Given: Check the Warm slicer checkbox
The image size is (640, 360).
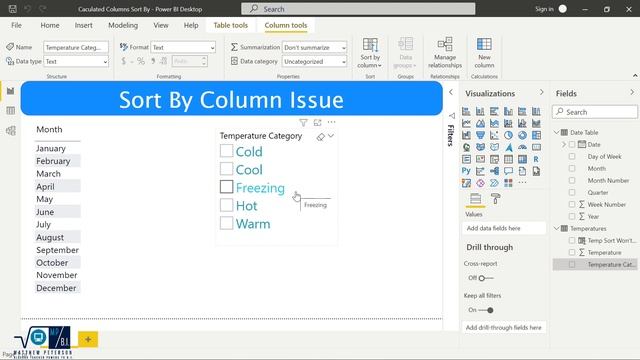Looking at the screenshot, I should tap(227, 223).
